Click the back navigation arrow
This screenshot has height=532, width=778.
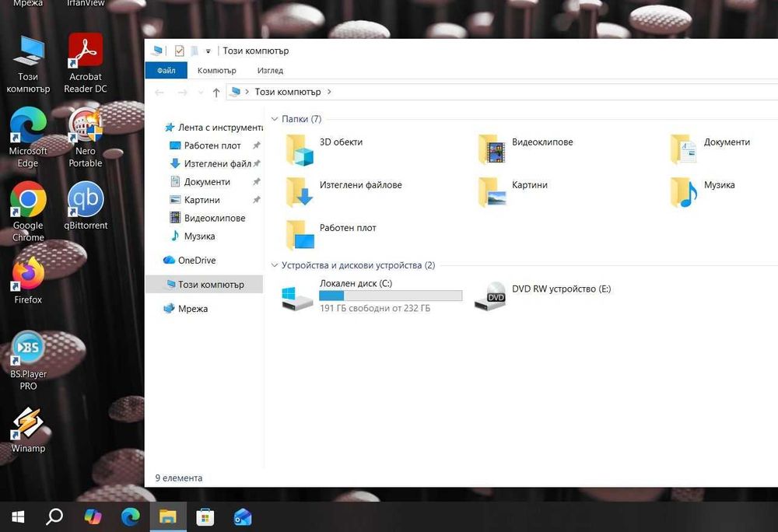click(159, 93)
